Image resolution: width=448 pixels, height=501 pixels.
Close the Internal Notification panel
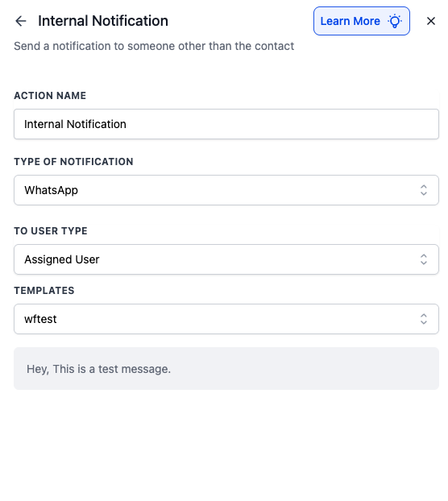pos(431,21)
